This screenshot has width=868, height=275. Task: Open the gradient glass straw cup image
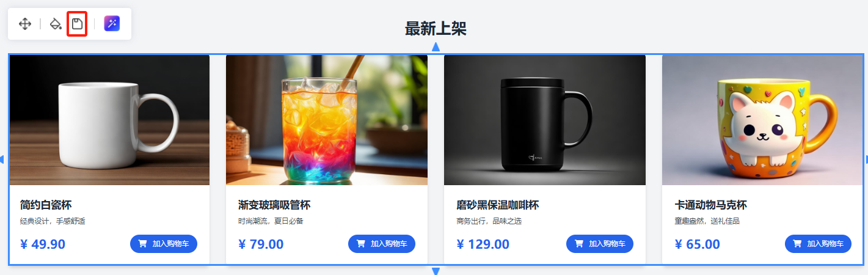coord(327,120)
